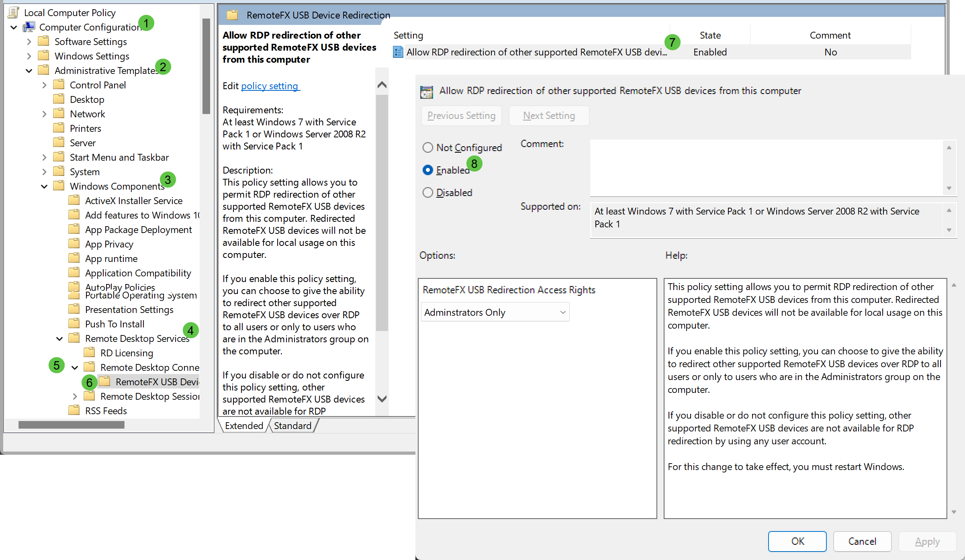This screenshot has height=560, width=965.
Task: Click OK to save the policy
Action: coord(797,541)
